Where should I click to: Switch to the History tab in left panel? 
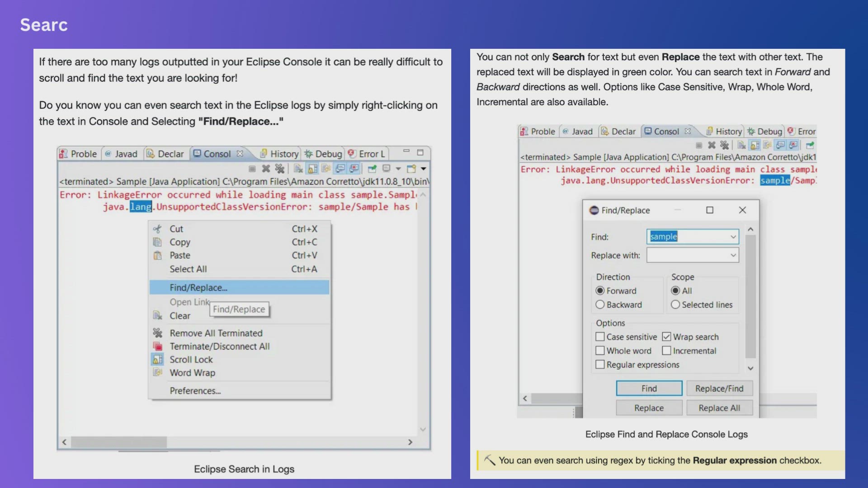[279, 154]
